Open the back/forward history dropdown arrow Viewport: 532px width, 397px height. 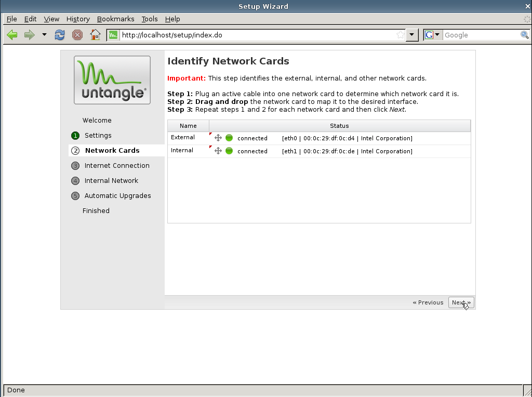44,35
